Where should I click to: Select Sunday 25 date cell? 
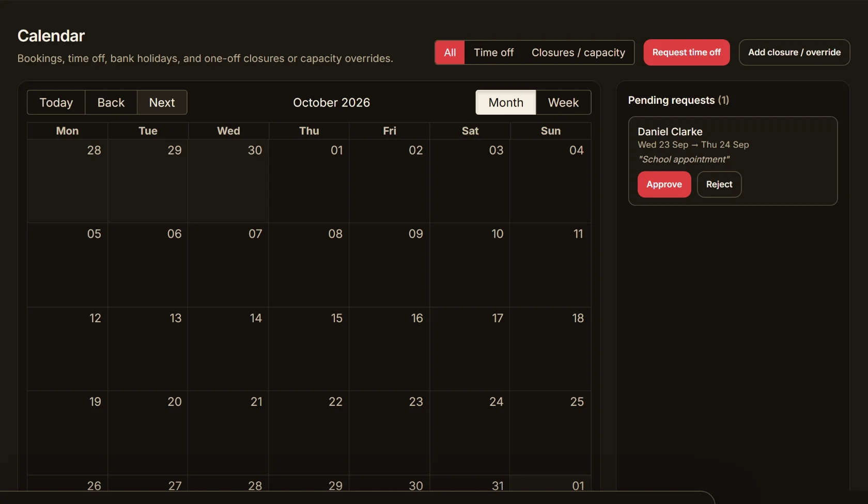(x=551, y=433)
